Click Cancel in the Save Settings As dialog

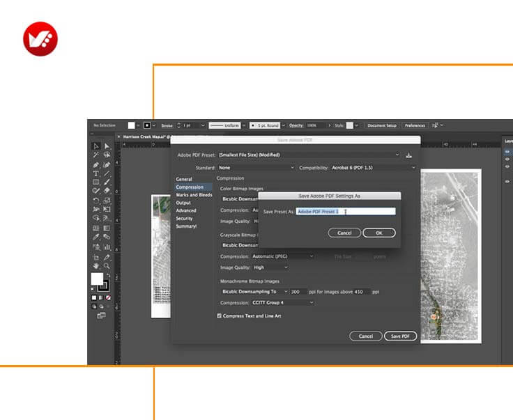point(344,233)
